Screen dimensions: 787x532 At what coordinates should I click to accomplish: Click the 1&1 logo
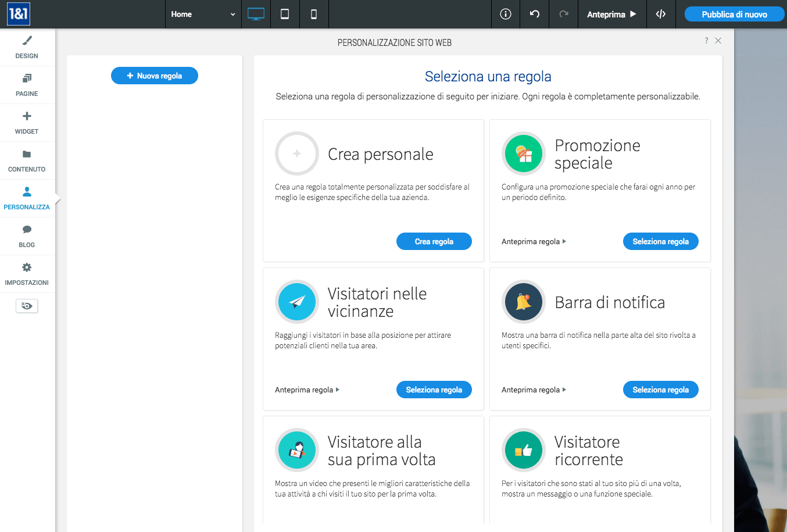[19, 14]
